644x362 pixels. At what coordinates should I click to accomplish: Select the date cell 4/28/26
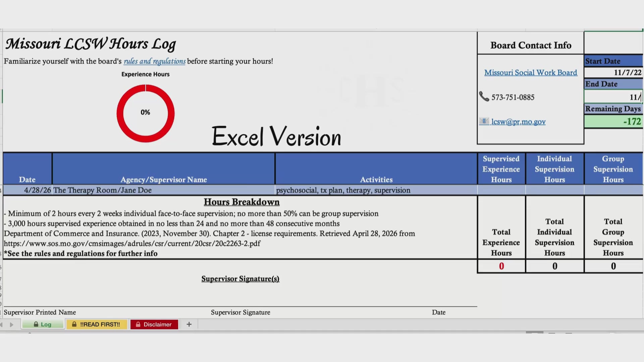[28, 190]
